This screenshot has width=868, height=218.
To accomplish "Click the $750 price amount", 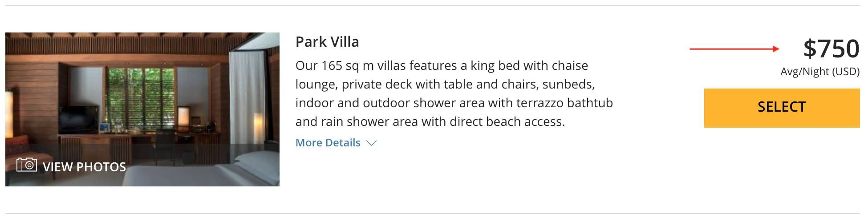I will [x=831, y=48].
